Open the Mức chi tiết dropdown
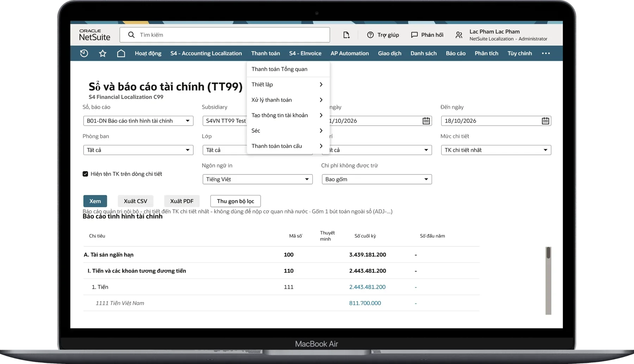The width and height of the screenshot is (634, 364). click(496, 150)
